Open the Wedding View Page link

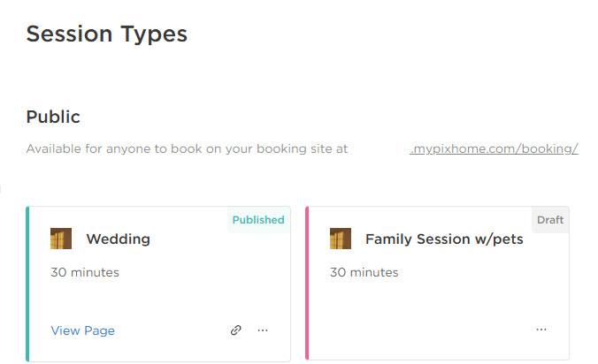83,330
